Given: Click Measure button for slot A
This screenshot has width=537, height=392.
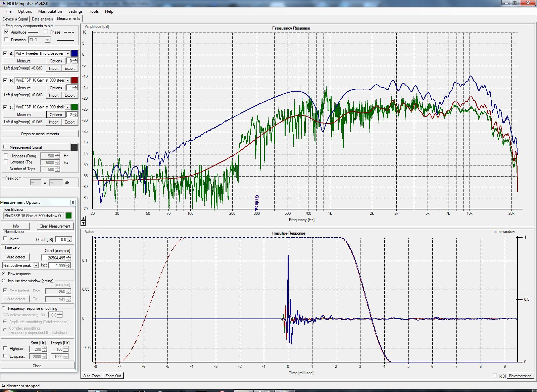Looking at the screenshot, I should coord(24,61).
